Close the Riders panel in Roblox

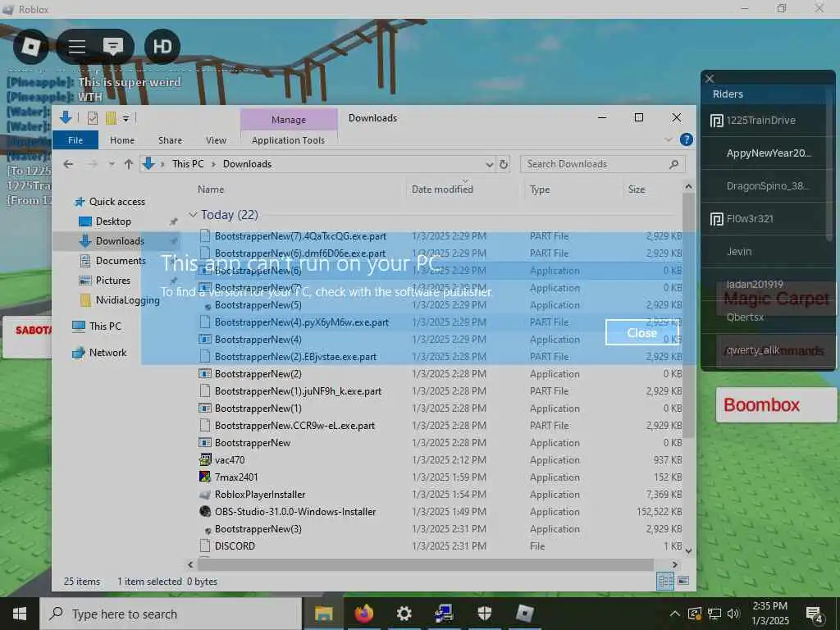coord(710,79)
